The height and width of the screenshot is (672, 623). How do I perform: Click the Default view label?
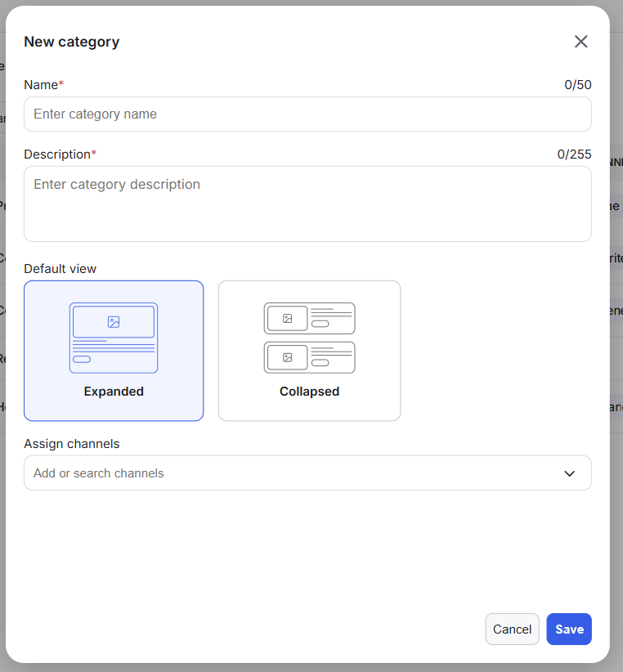coord(61,269)
